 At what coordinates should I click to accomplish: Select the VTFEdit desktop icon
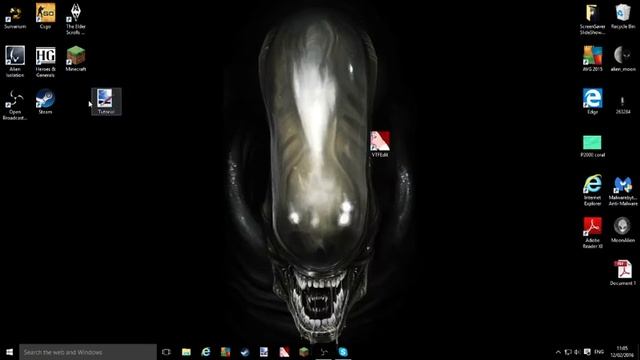coord(380,144)
